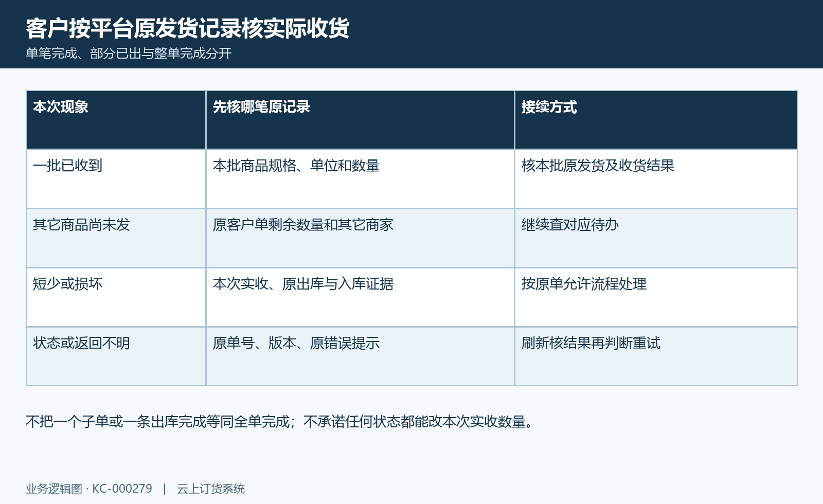Select the footer text 云上订货系统
Screen dimensions: 823x504
click(211, 489)
